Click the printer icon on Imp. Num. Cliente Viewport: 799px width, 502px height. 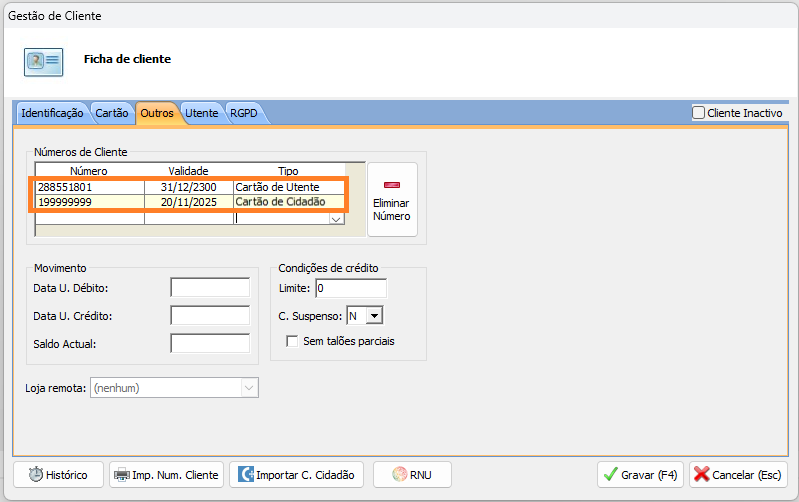121,475
